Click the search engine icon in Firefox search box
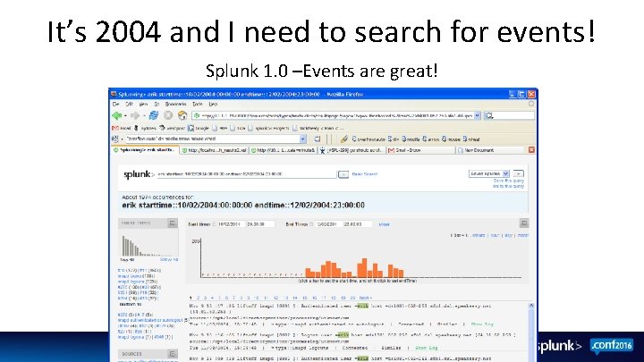Viewport: 644px width, 362px height. [489, 115]
